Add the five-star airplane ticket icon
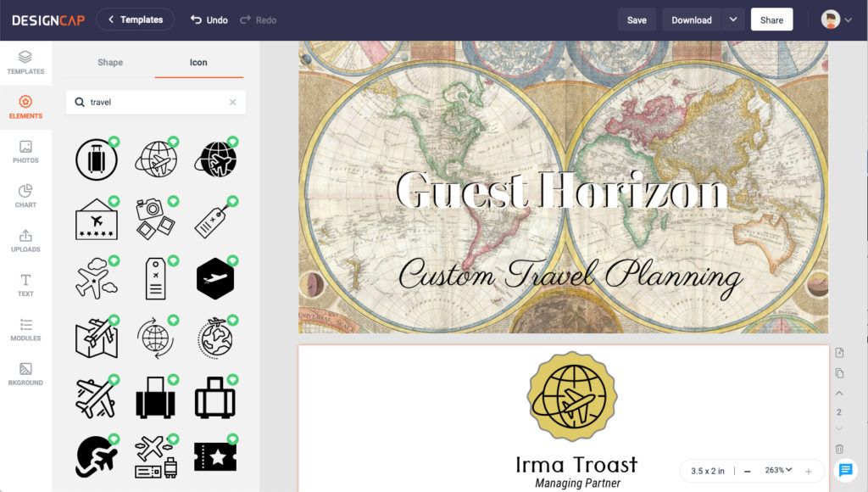This screenshot has width=868, height=492. [97, 219]
